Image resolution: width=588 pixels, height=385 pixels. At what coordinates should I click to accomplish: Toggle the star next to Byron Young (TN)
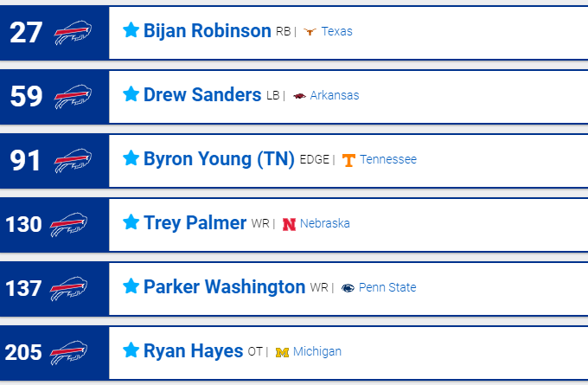coord(131,157)
